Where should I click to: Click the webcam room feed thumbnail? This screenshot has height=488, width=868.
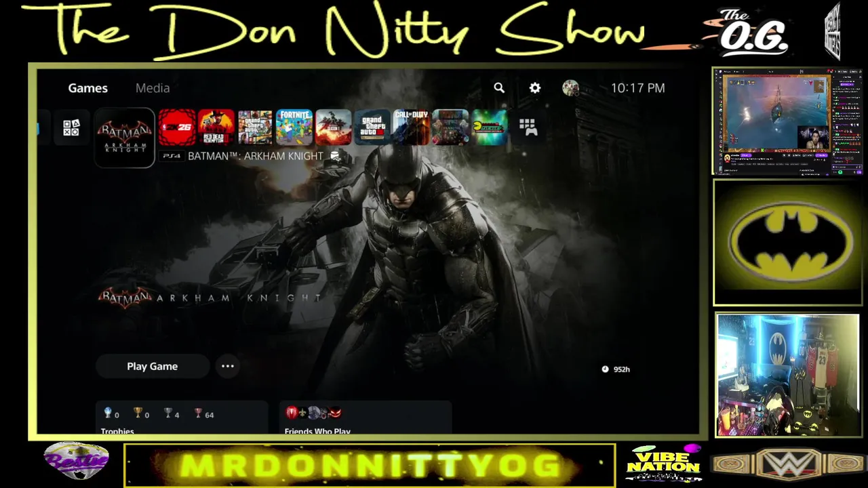pyautogui.click(x=787, y=374)
